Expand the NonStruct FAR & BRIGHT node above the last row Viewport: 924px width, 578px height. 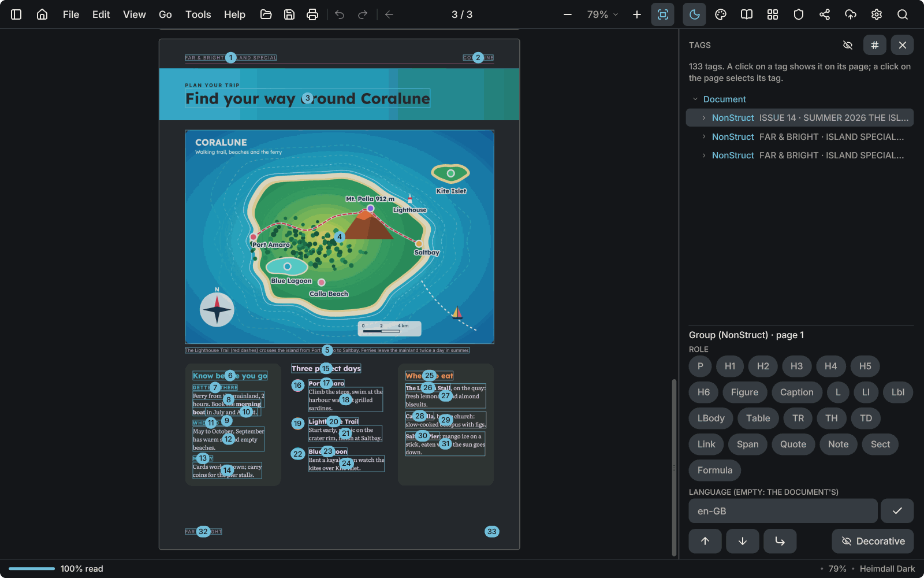point(704,137)
